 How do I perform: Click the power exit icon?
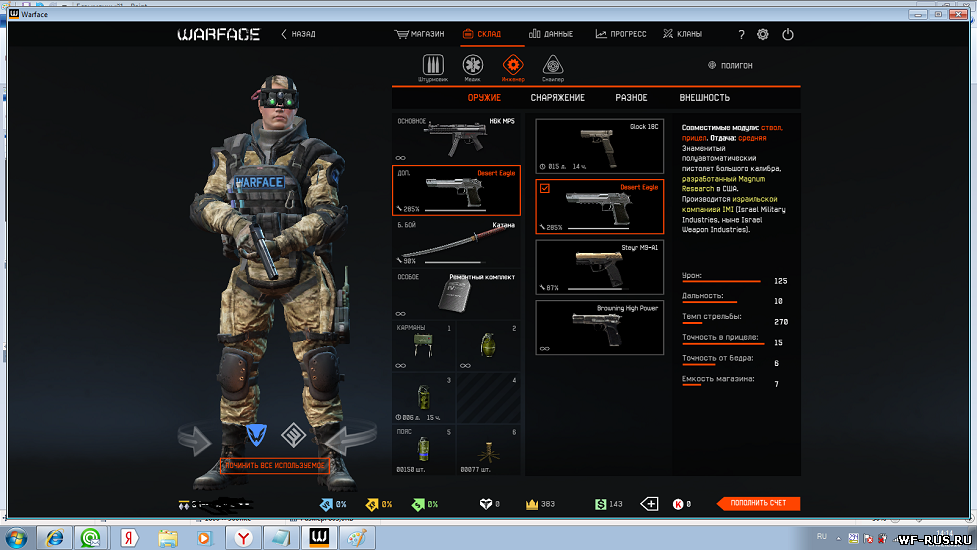788,34
